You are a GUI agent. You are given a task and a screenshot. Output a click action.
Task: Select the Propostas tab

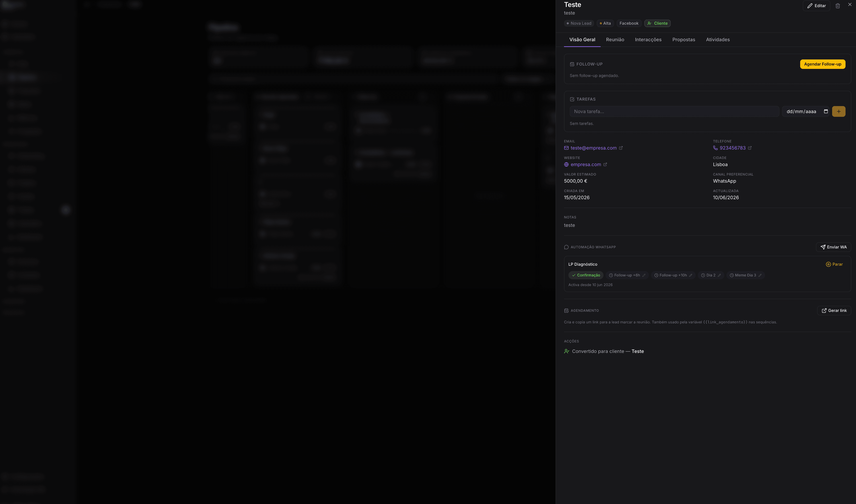click(683, 40)
